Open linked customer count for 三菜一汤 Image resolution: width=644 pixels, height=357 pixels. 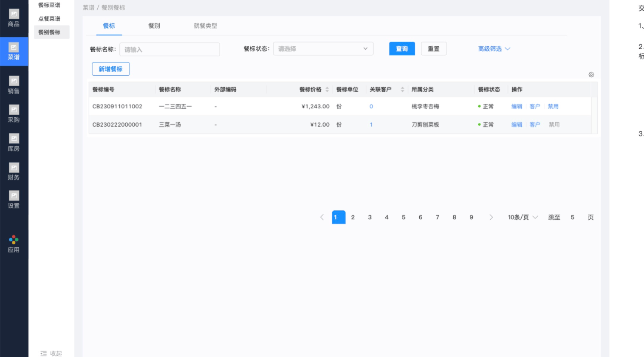coord(371,125)
